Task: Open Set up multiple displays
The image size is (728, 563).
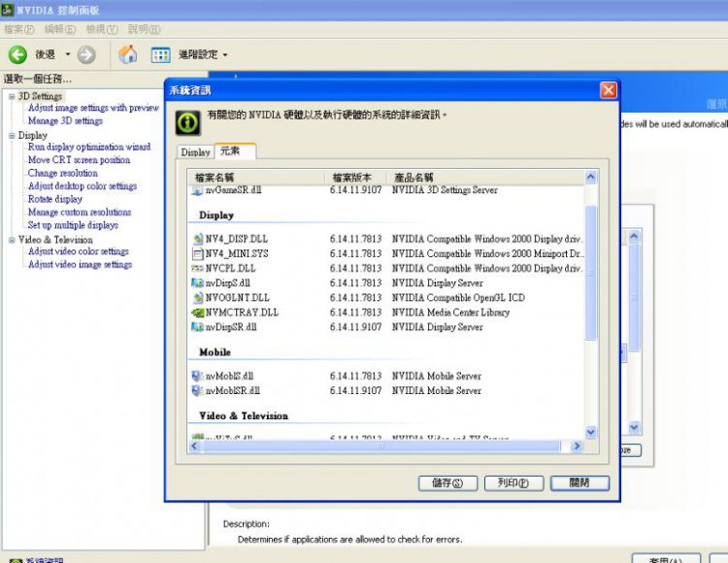Action: click(x=73, y=225)
